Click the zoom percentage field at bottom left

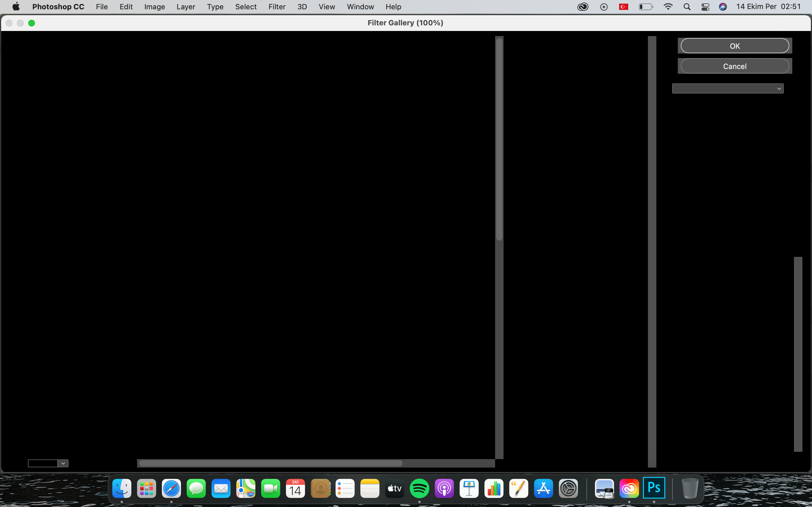click(x=43, y=463)
